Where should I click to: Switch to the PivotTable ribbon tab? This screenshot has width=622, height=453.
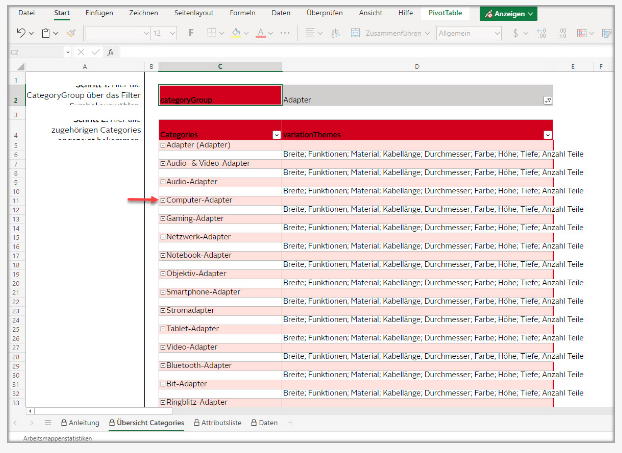(x=445, y=13)
